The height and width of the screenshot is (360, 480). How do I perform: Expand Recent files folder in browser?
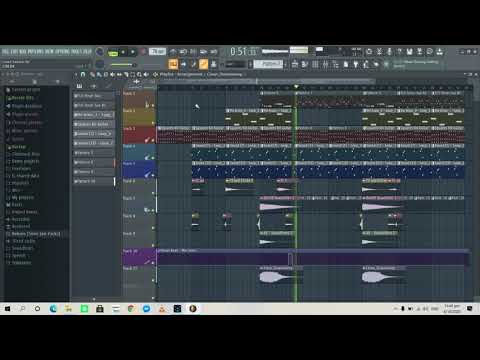(20, 98)
